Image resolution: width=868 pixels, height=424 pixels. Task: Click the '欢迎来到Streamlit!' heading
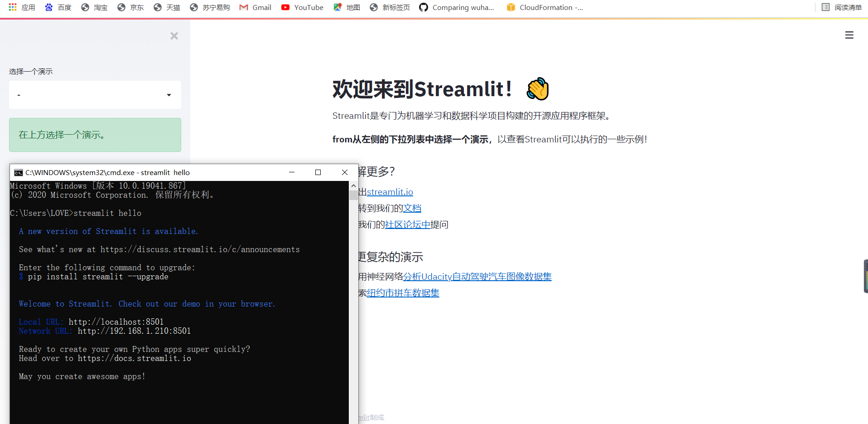423,89
